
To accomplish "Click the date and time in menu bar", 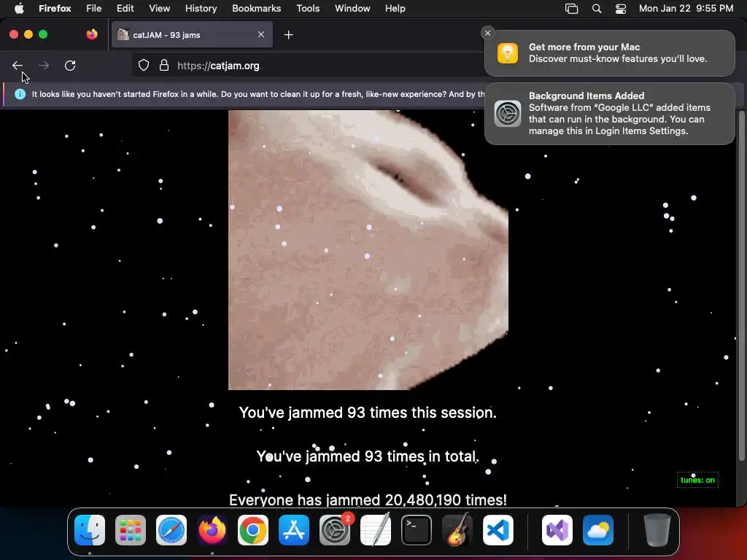I will coord(686,8).
